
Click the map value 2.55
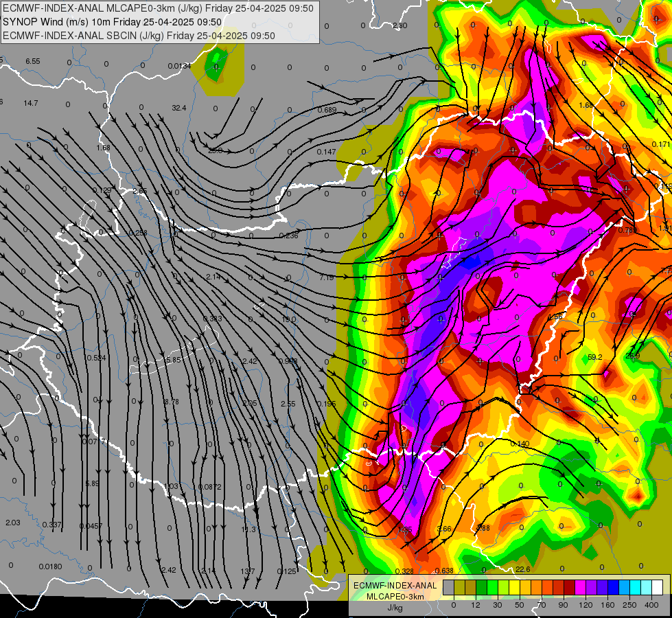tap(288, 404)
